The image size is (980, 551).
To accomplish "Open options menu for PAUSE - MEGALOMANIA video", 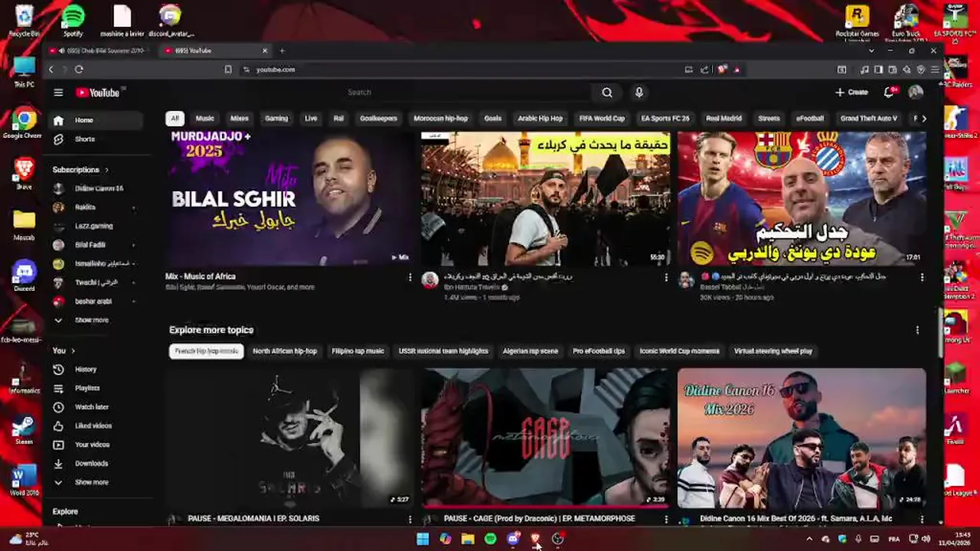I will tap(410, 520).
